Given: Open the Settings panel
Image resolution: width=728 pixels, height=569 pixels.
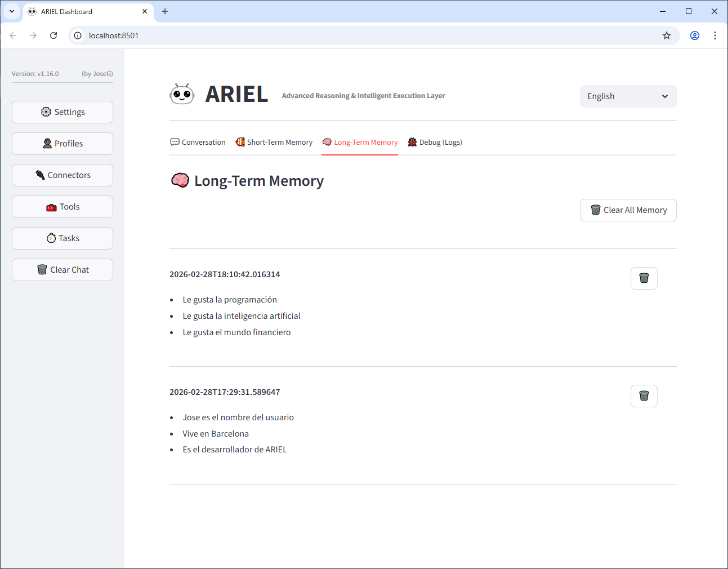Looking at the screenshot, I should (62, 112).
